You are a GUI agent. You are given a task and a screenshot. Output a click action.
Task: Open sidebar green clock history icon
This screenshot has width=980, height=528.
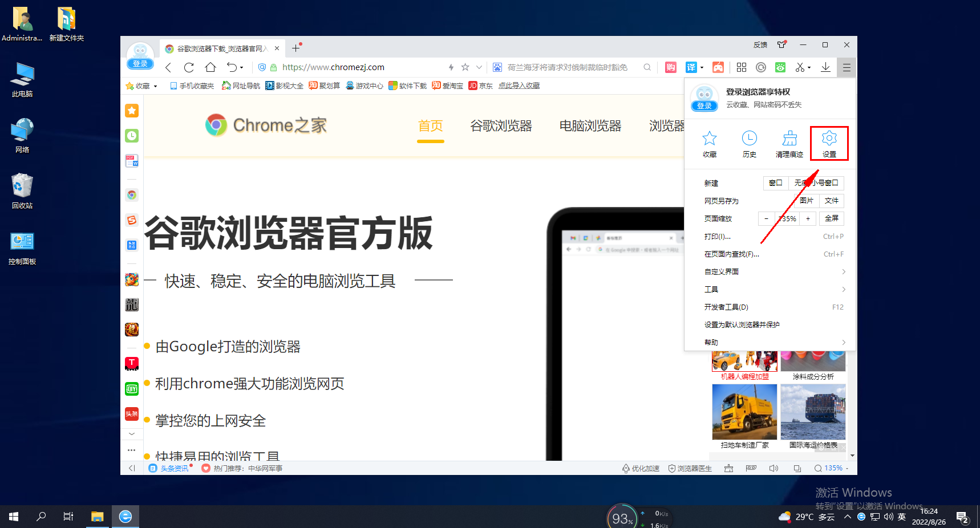[132, 136]
